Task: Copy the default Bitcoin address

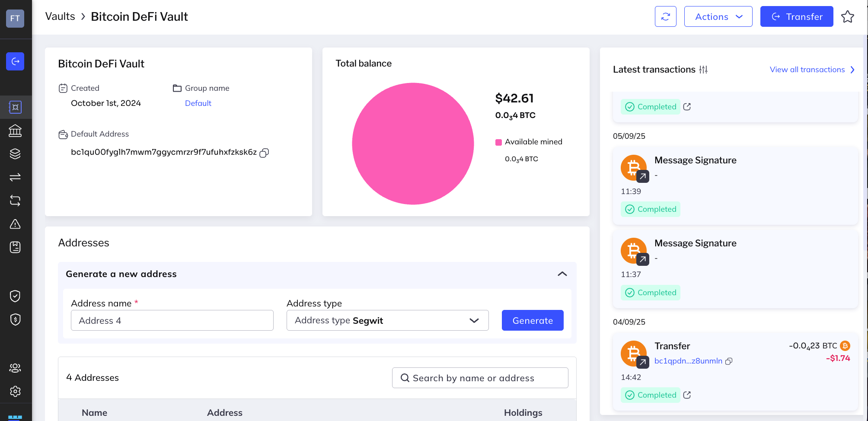Action: point(264,153)
